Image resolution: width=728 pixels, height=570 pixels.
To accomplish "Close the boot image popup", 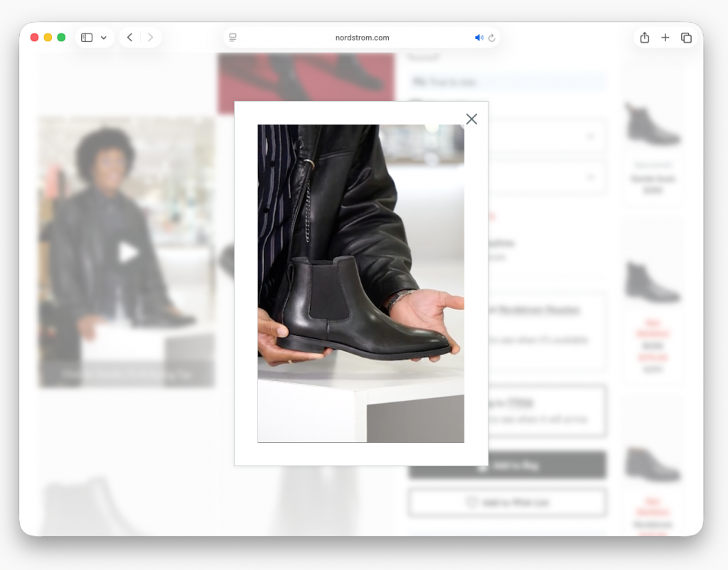I will (x=471, y=119).
